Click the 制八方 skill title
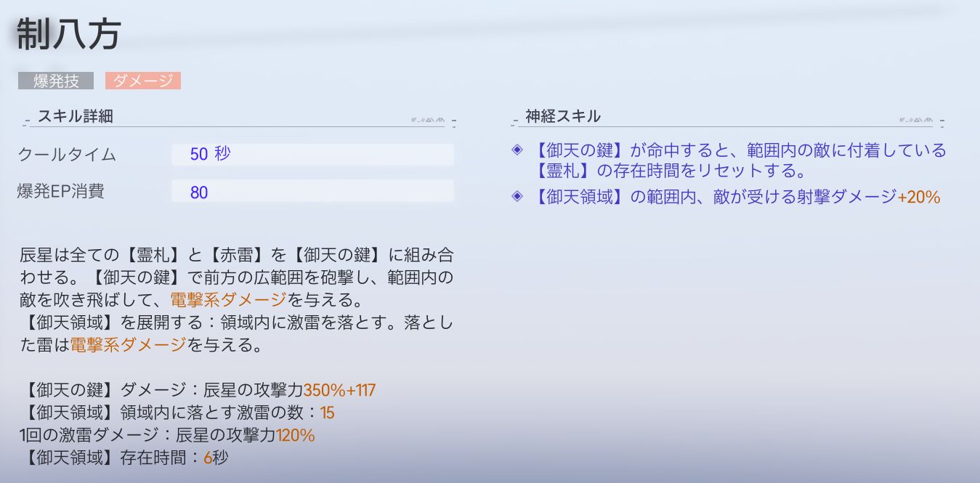This screenshot has height=483, width=980. pyautogui.click(x=68, y=35)
